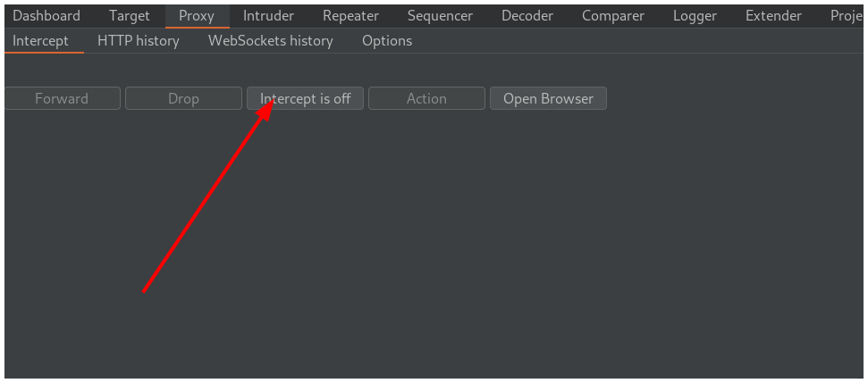Switch to the Sequencer tab
This screenshot has height=383, width=868.
pyautogui.click(x=440, y=15)
